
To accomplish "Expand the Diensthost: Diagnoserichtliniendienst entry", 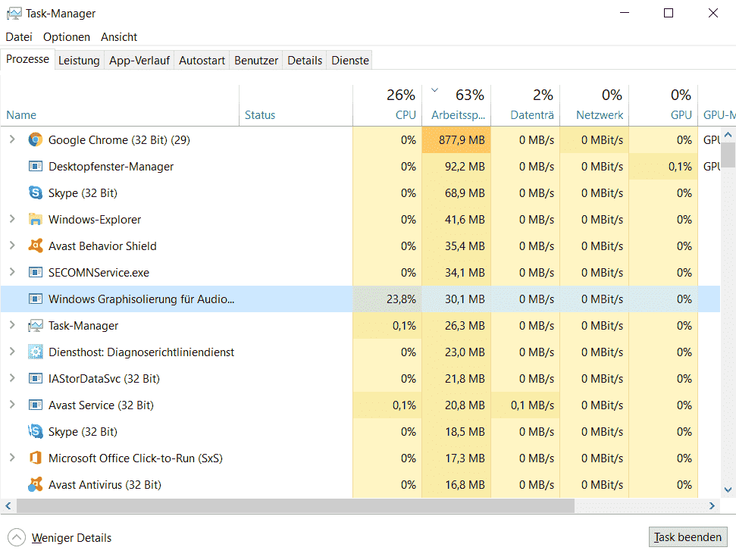I will [12, 352].
